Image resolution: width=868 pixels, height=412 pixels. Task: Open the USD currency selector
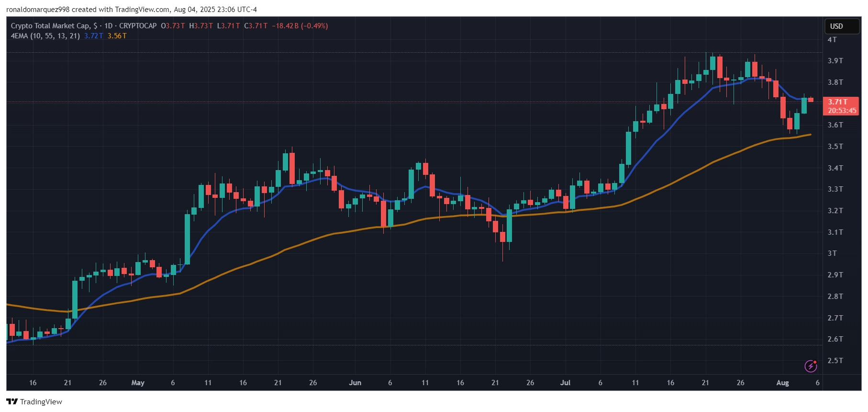coord(842,26)
